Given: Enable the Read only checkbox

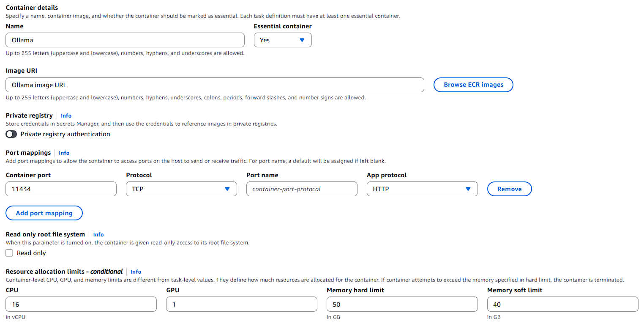Looking at the screenshot, I should click(x=9, y=253).
